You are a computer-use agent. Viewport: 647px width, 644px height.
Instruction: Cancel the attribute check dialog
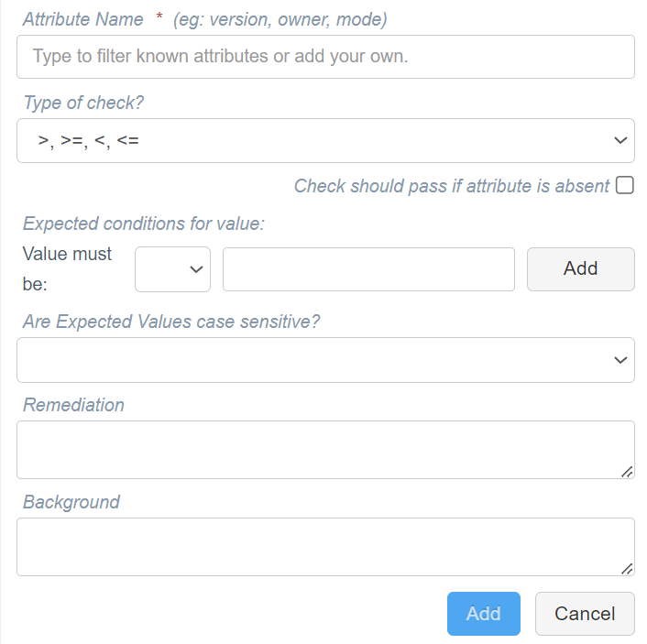tap(585, 614)
